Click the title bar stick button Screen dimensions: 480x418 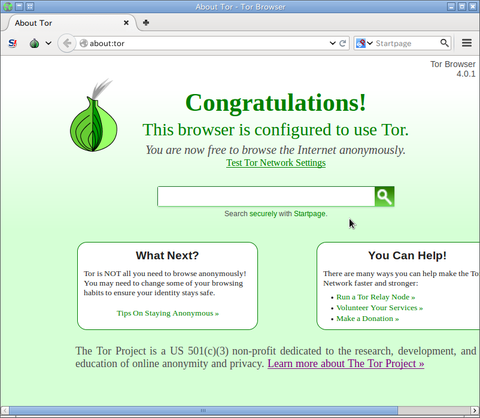(x=30, y=6)
